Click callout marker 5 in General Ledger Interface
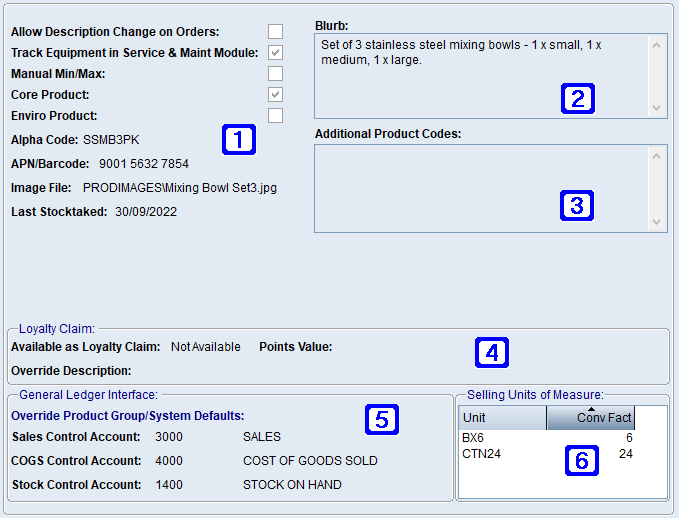The image size is (679, 518). click(381, 419)
